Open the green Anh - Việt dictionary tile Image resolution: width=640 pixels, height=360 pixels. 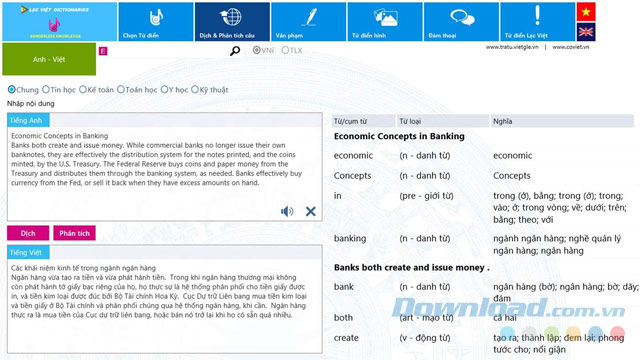click(x=49, y=59)
